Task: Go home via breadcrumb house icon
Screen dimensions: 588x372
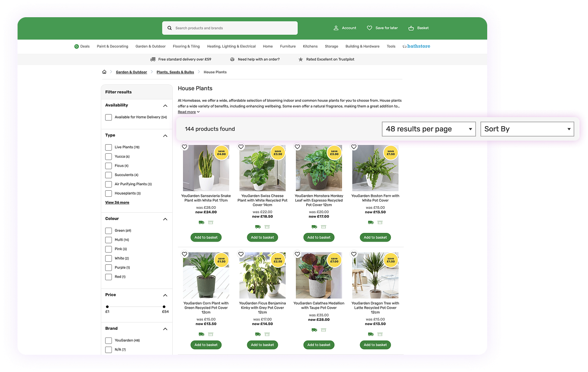Action: point(104,72)
